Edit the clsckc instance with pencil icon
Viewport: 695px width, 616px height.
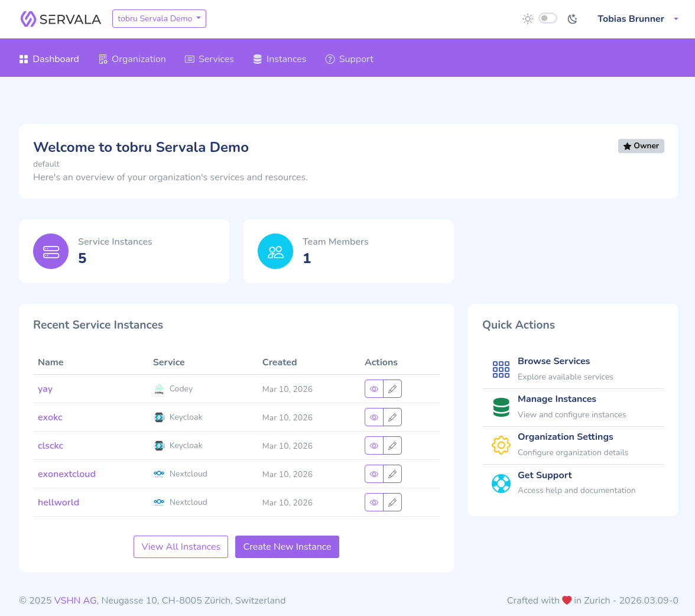[x=392, y=446]
